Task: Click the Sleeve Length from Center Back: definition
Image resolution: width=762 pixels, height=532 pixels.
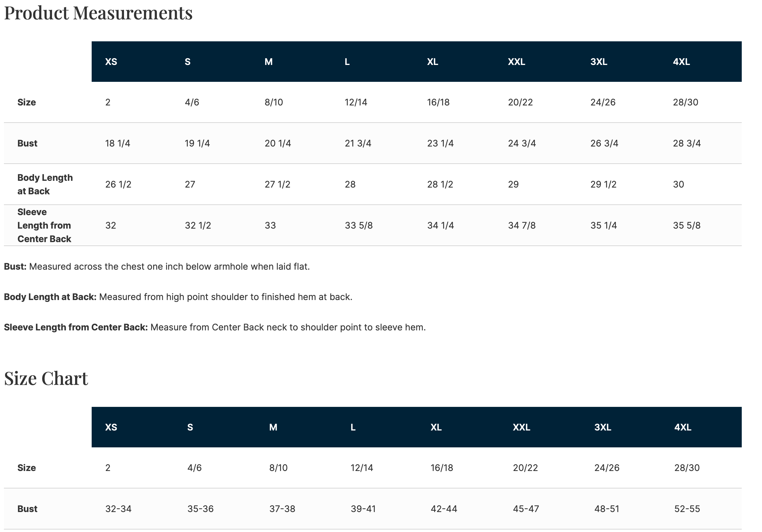Action: 76,327
